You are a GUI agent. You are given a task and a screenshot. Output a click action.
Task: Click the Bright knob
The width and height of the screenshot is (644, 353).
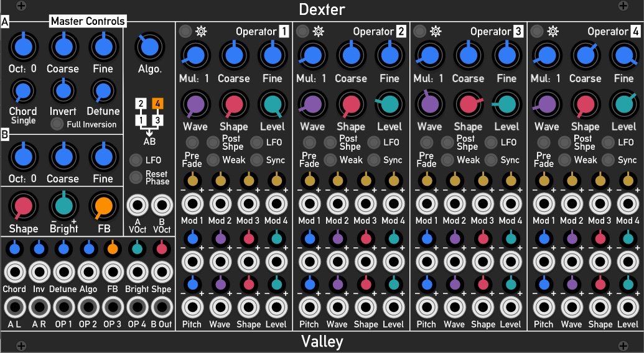pyautogui.click(x=63, y=205)
